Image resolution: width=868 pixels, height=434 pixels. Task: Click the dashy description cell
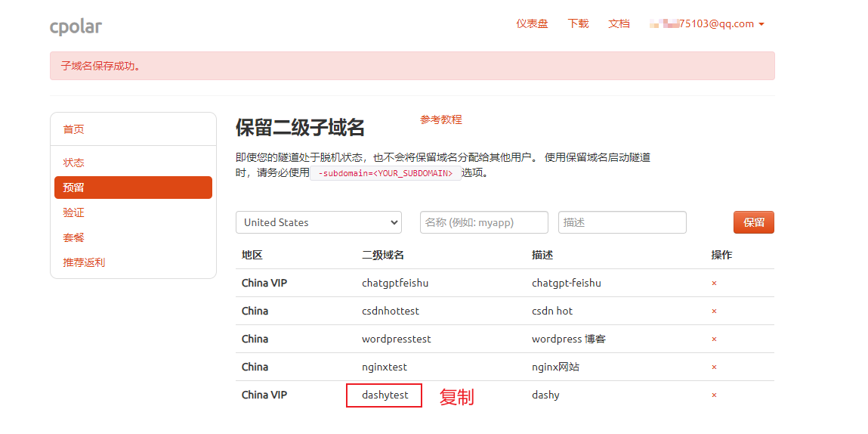(545, 395)
